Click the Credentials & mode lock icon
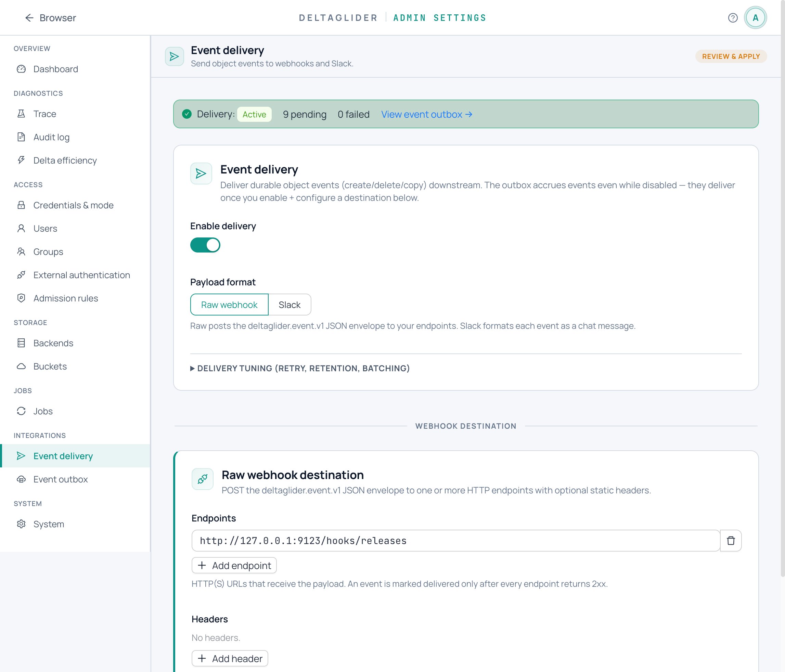Viewport: 785px width, 672px height. 21,205
